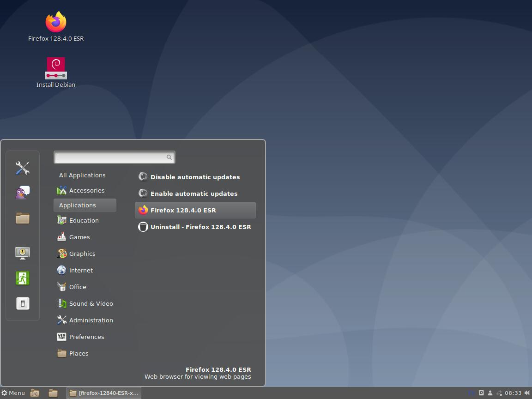532x399 pixels.
Task: Run Uninstall - Firefox 128.4.0 ESR
Action: pyautogui.click(x=195, y=227)
